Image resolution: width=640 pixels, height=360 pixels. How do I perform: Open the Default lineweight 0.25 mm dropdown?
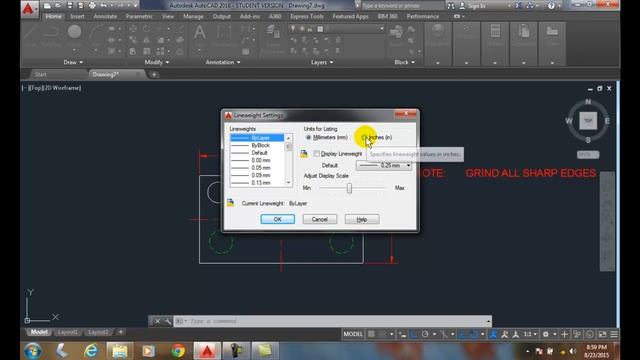[384, 165]
